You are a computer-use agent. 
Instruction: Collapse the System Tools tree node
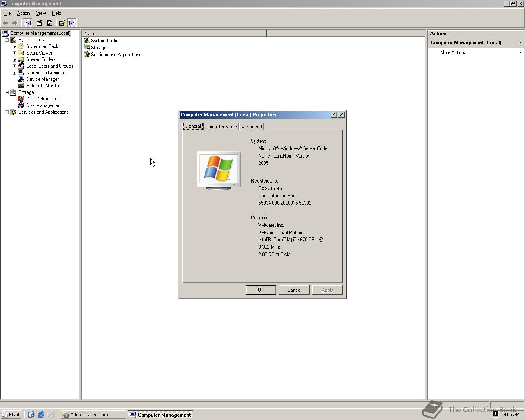click(7, 40)
